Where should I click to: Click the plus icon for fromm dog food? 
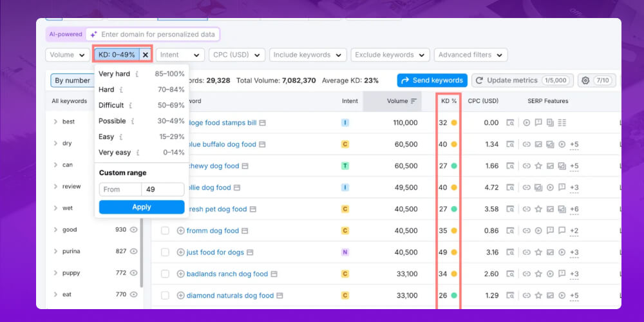180,231
